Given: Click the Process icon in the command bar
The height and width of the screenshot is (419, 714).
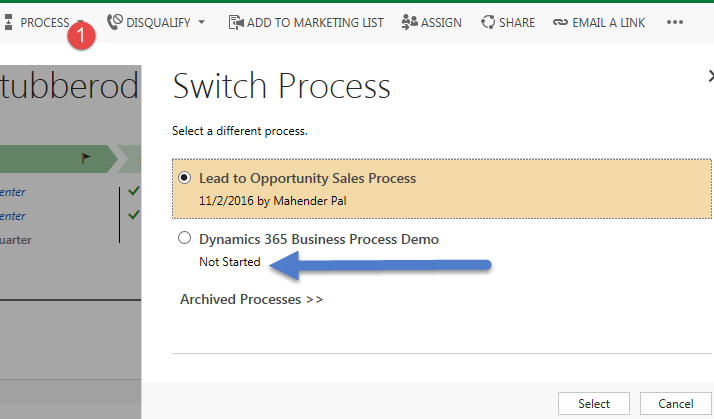Looking at the screenshot, I should pos(7,22).
